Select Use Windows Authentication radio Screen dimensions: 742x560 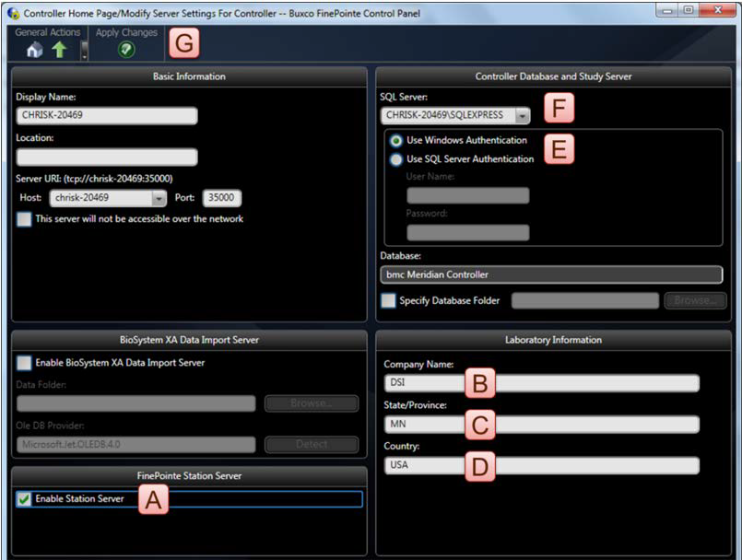tap(395, 141)
